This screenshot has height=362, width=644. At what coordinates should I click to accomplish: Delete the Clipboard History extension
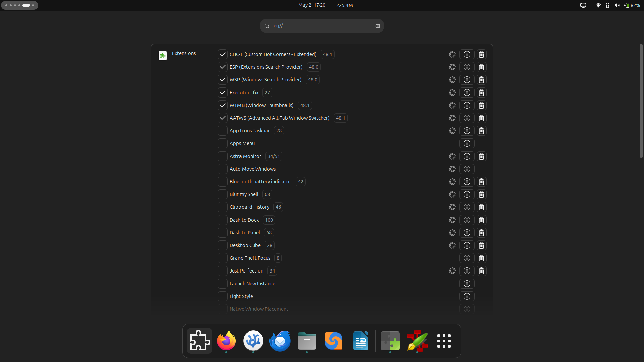click(481, 207)
